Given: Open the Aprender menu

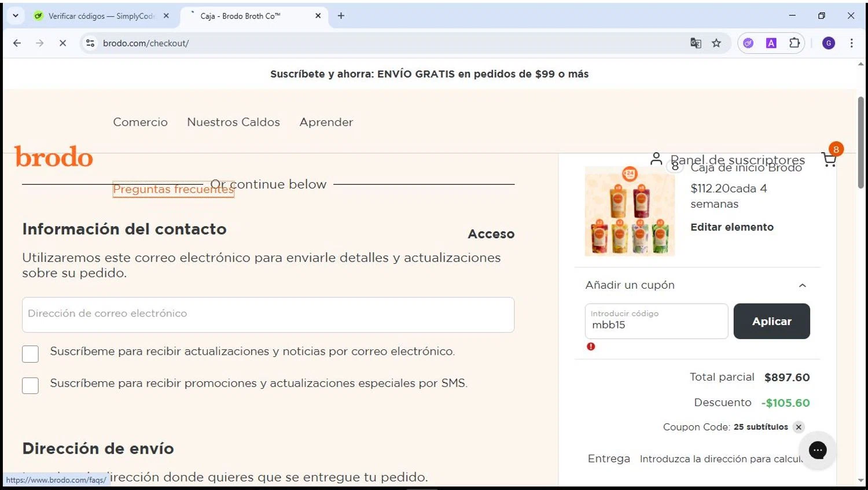Looking at the screenshot, I should pos(326,122).
